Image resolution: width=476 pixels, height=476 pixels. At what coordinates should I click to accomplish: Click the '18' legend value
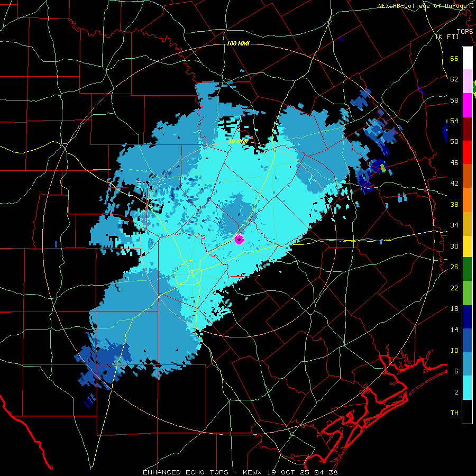[454, 309]
